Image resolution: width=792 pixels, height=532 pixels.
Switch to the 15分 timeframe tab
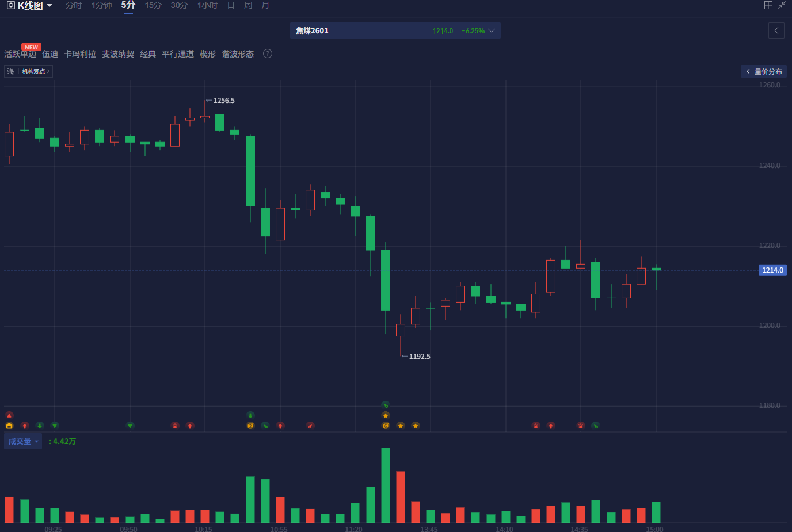point(153,5)
